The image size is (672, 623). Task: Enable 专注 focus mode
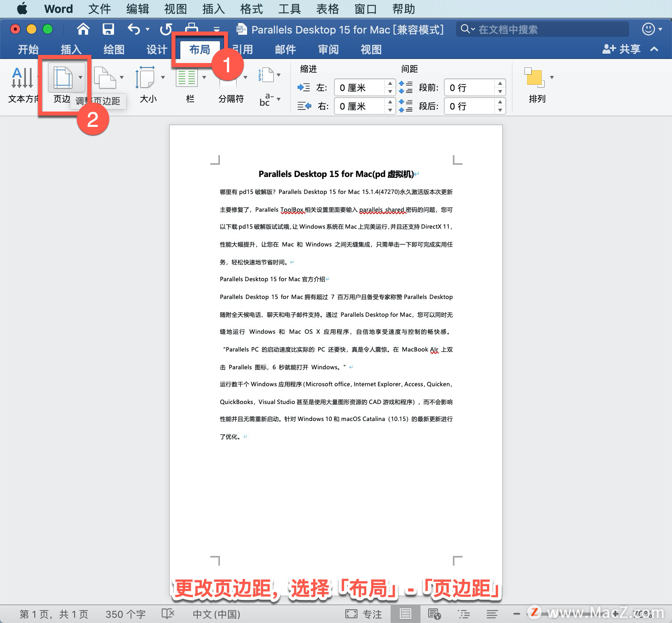363,614
